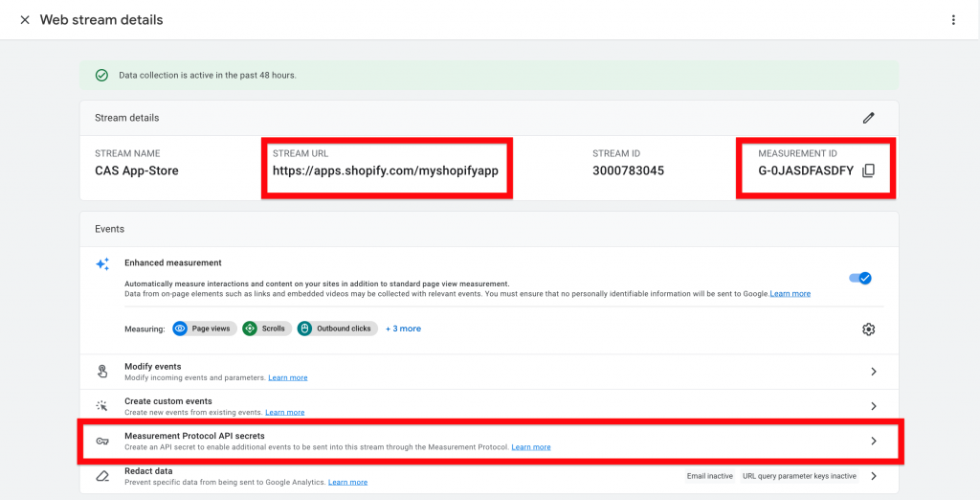
Task: Click the stream name CAS App-Store
Action: pyautogui.click(x=136, y=170)
